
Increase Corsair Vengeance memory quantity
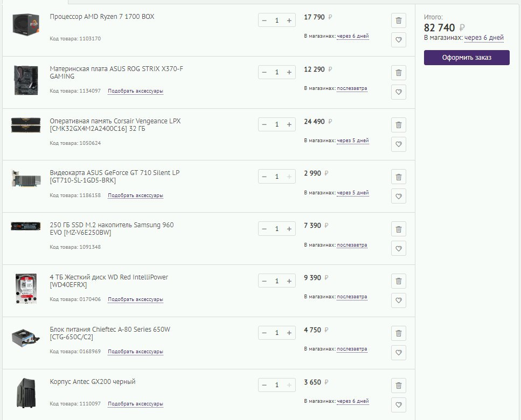289,124
